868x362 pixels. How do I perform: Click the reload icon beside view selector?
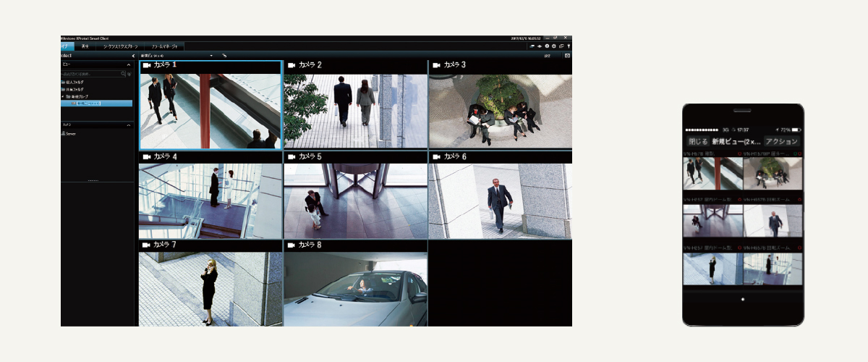pos(224,56)
